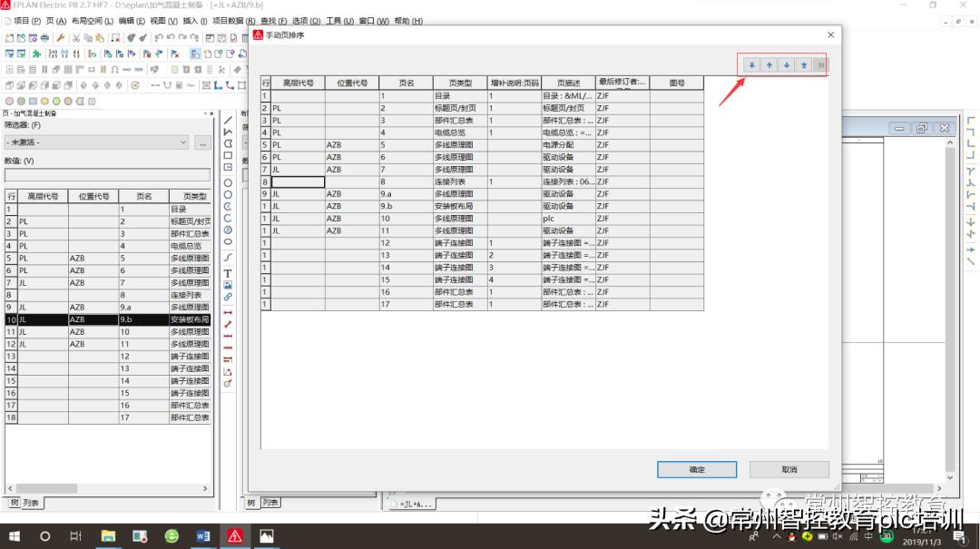Screen dimensions: 980x549
Task: Click the 图号 column header in dialog
Action: [676, 83]
